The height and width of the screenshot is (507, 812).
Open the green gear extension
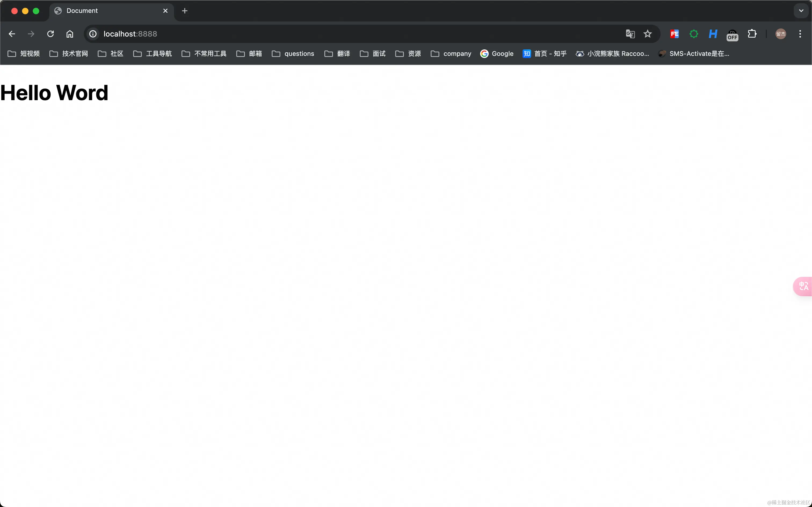[x=694, y=34]
